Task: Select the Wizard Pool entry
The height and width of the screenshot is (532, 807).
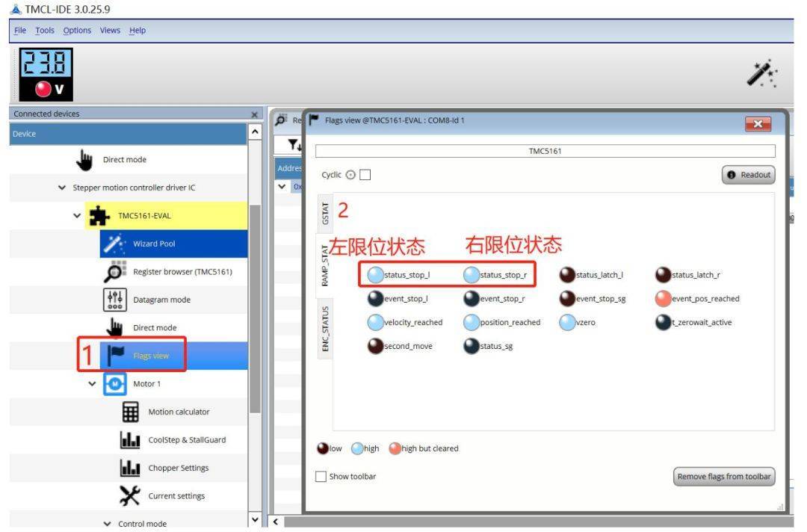Action: click(154, 244)
